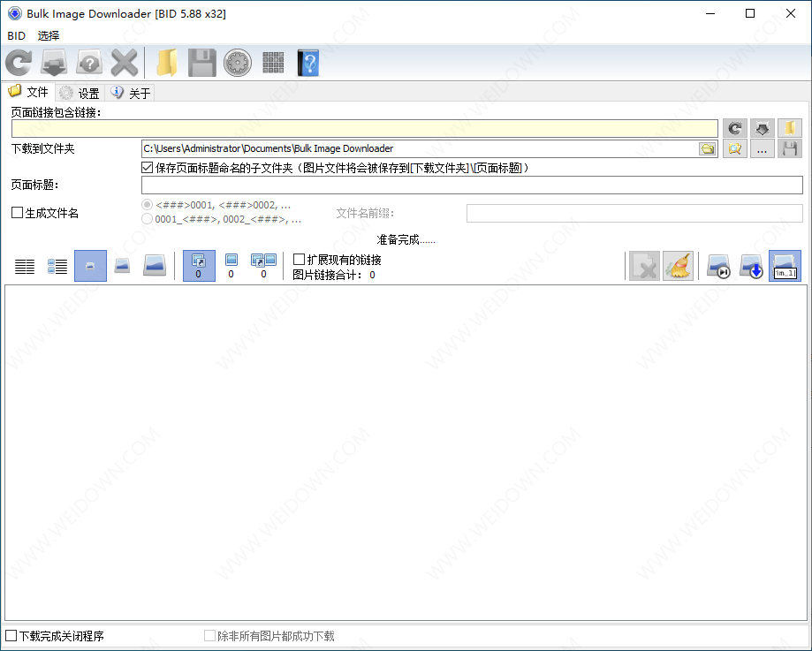The image size is (812, 651).
Task: Select the 0001_<###> filename format radio
Action: pos(147,218)
